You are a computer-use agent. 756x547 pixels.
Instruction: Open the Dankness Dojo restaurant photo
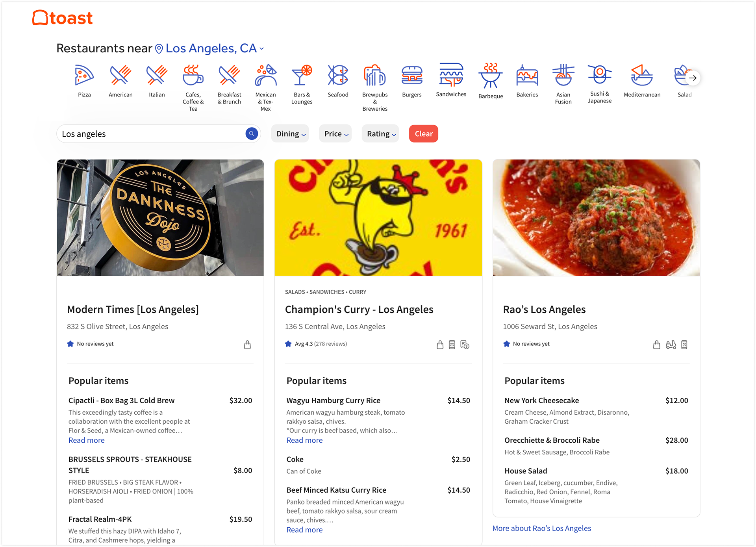160,217
